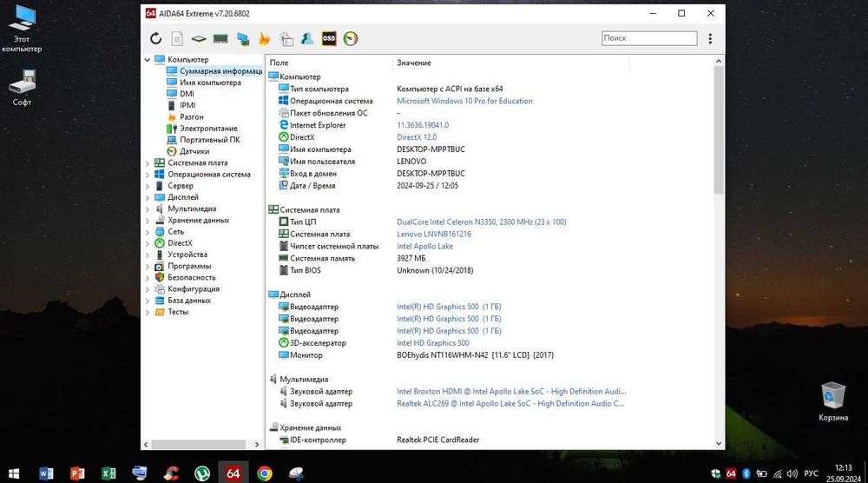Open the Realtek ALC269 audio link

[x=510, y=404]
